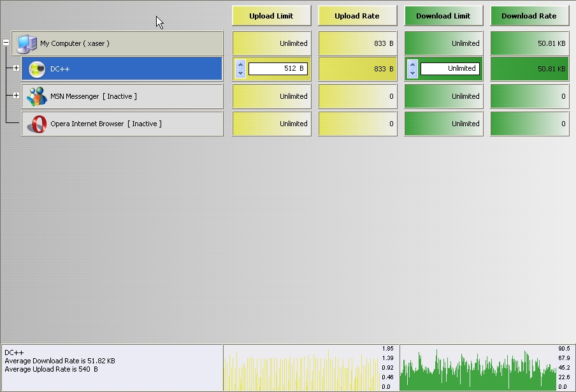576x392 pixels.
Task: Click the My Computer monitor icon
Action: (x=27, y=44)
